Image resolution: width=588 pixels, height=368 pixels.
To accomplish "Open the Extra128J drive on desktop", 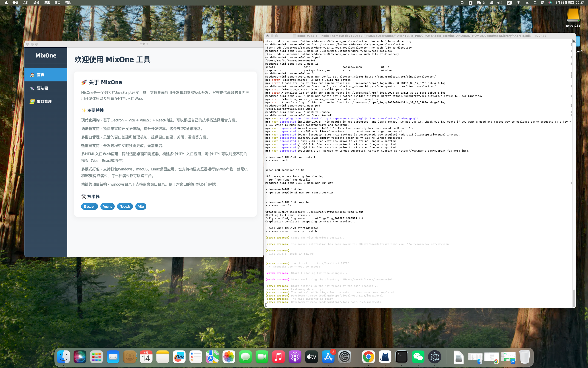I will tap(573, 17).
